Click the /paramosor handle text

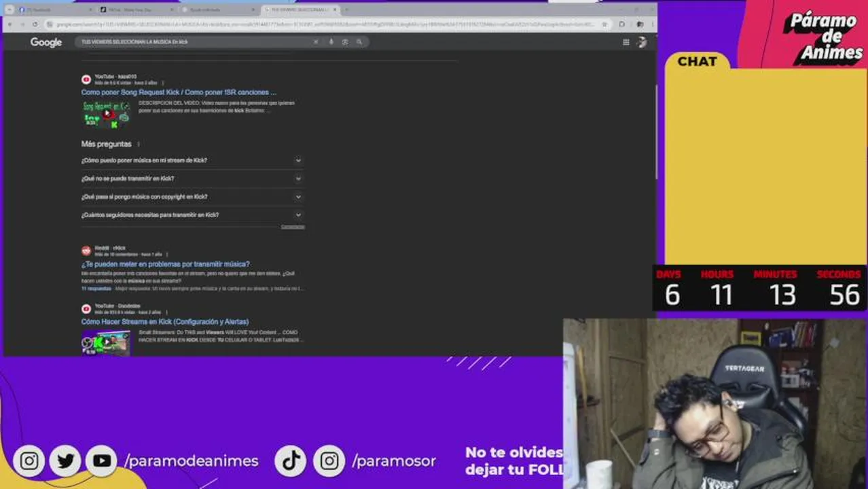tap(394, 461)
